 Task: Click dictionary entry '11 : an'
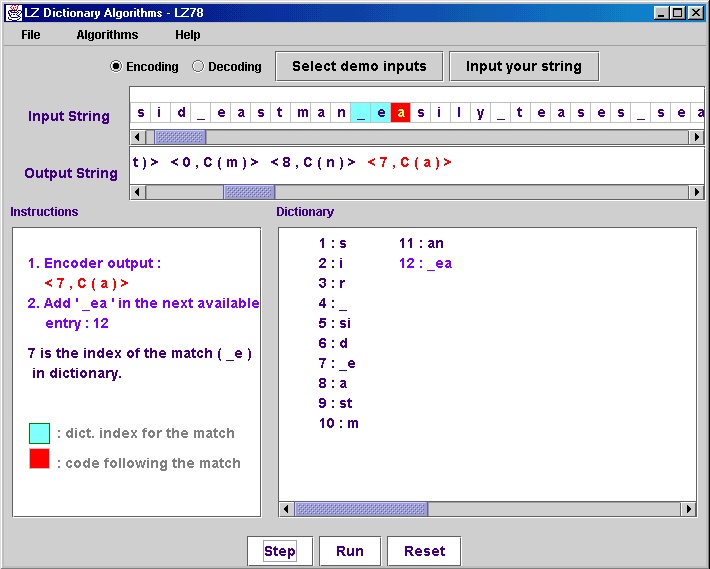pos(421,244)
